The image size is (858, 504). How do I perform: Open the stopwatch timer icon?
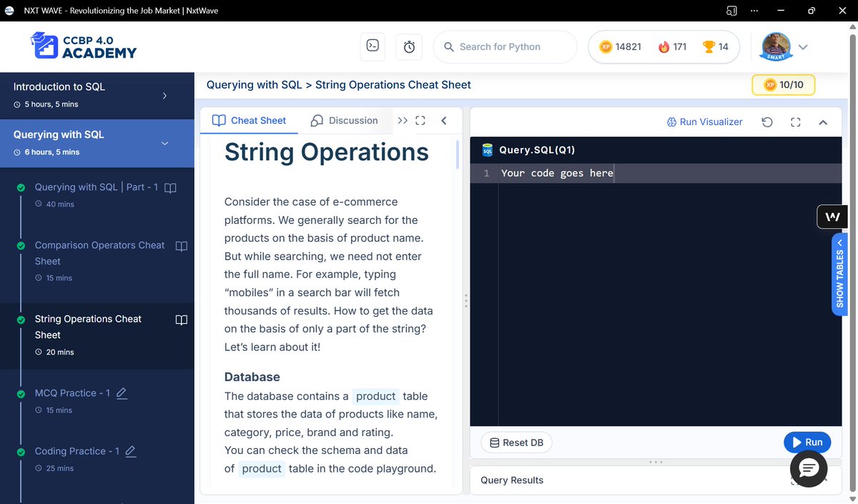pos(409,46)
